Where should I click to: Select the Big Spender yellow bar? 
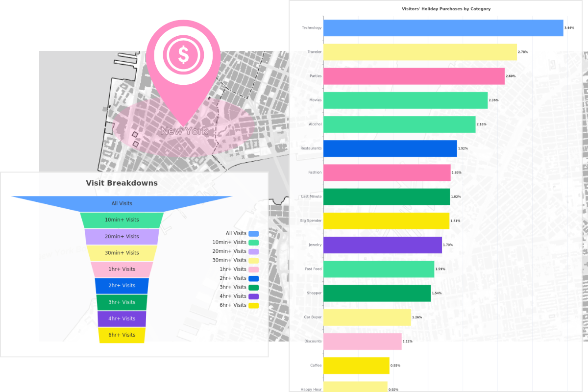[386, 221]
